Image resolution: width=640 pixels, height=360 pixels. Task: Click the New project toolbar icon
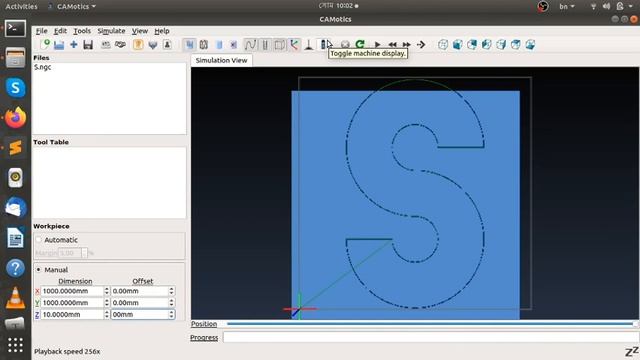coord(45,44)
